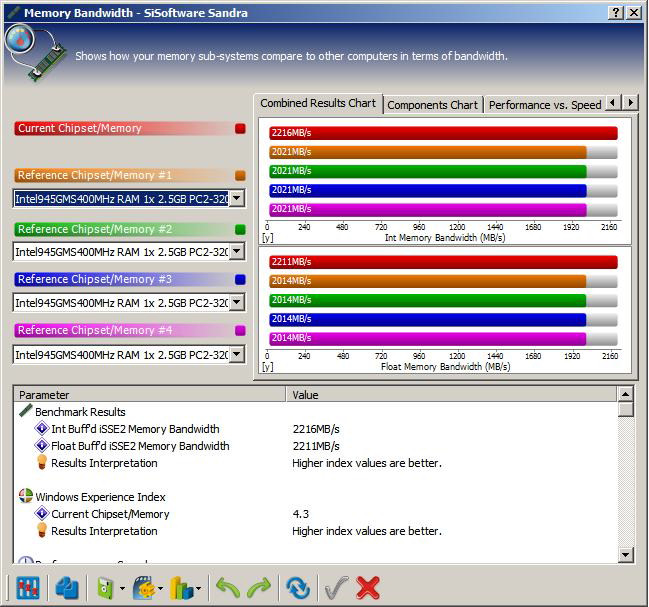This screenshot has width=649, height=607.
Task: Click the memory module icon in header
Action: tap(35, 53)
